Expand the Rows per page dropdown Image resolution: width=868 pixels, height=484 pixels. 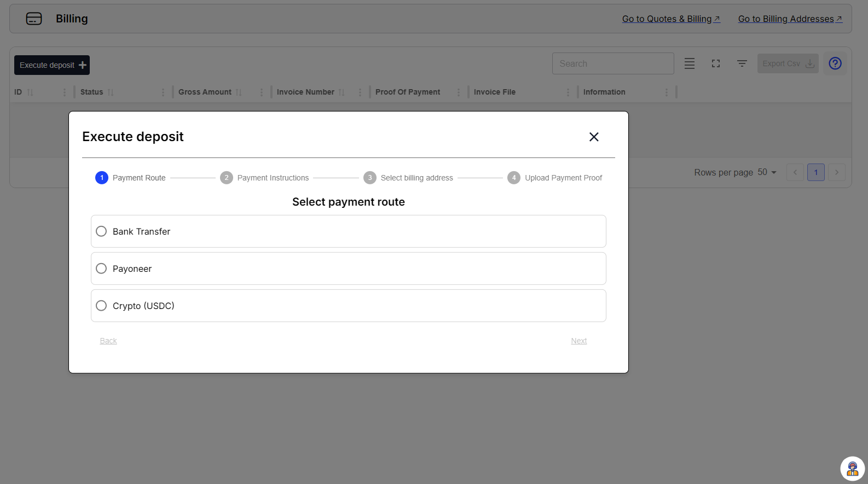(767, 172)
